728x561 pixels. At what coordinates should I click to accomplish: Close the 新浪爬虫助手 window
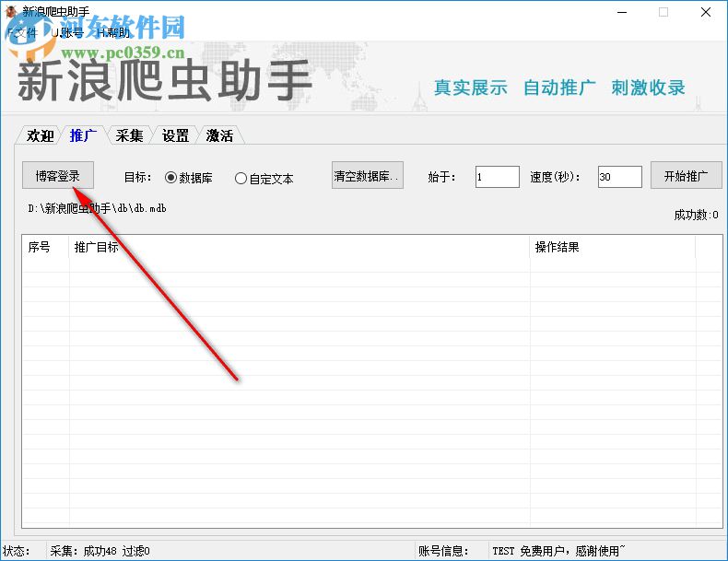[x=706, y=12]
